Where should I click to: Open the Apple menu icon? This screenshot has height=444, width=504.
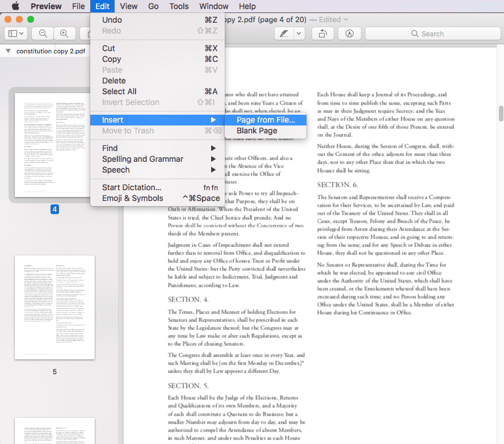point(15,6)
